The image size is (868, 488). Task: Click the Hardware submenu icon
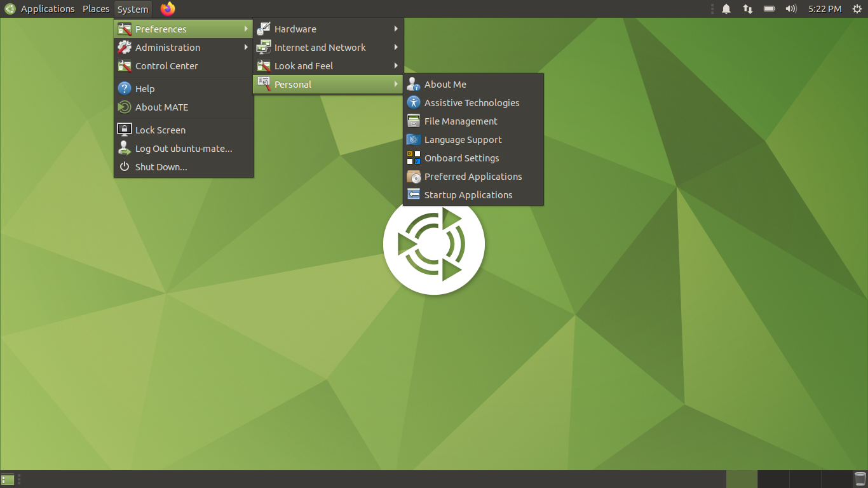tap(264, 29)
